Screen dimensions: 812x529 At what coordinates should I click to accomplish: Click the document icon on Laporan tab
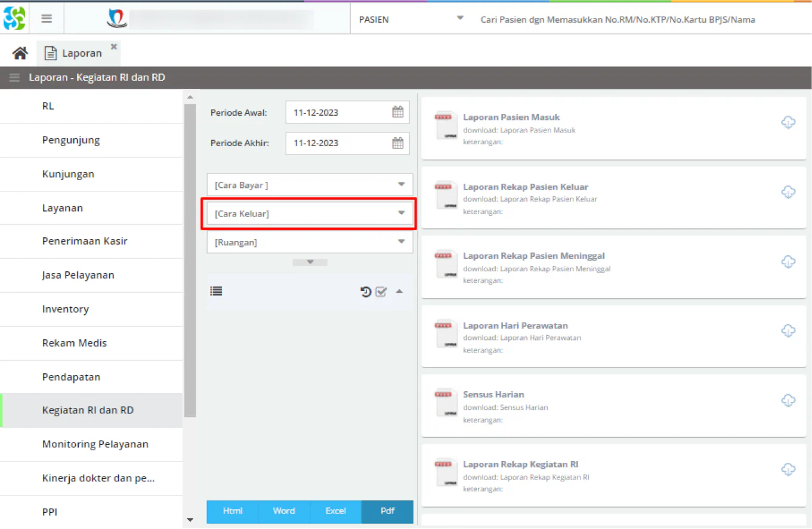point(51,53)
